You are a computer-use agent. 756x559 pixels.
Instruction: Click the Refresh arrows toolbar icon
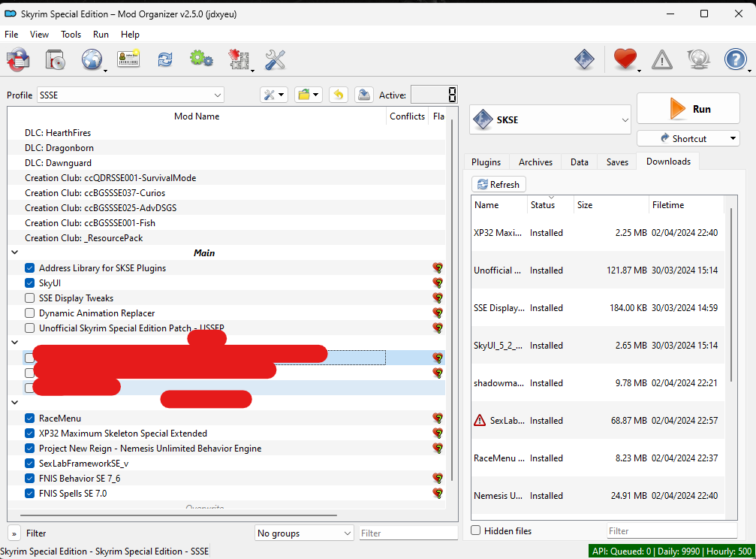point(165,60)
